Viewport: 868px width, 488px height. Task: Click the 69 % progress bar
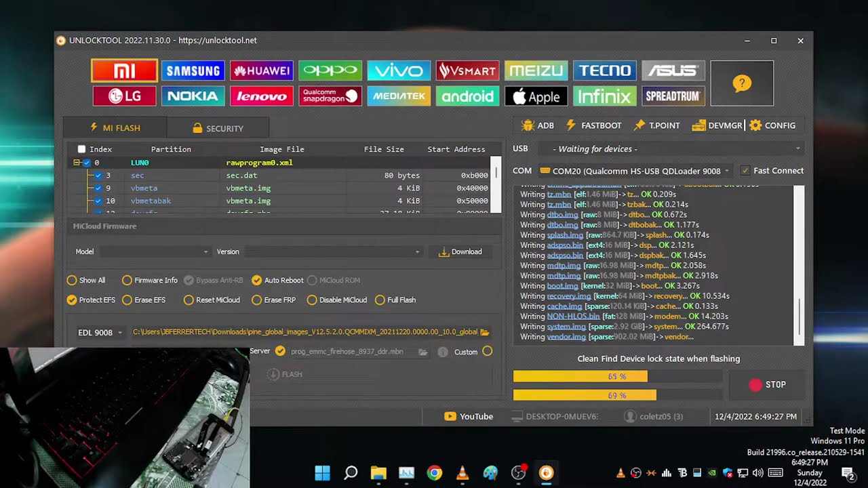[618, 395]
